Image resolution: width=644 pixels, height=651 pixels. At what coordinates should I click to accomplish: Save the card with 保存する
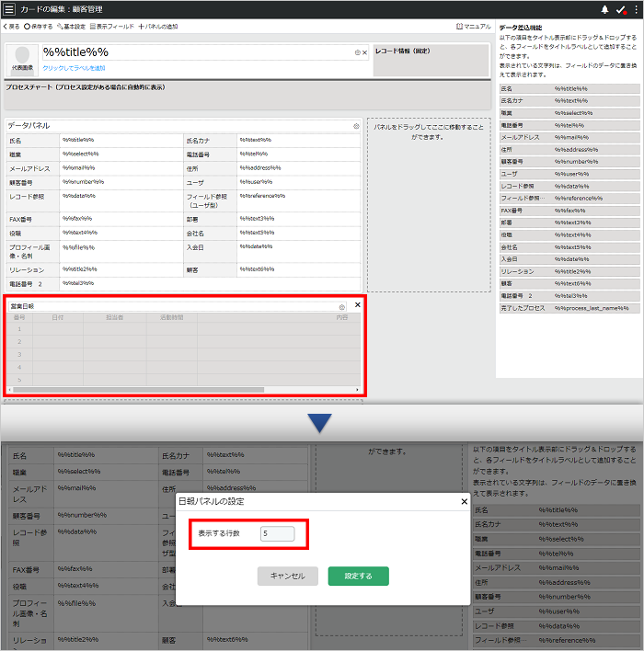pyautogui.click(x=39, y=27)
